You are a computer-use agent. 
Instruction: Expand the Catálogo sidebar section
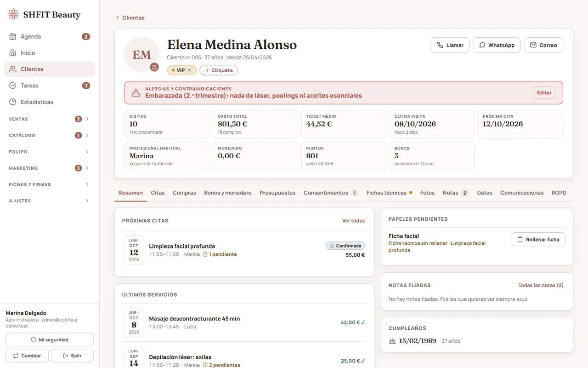(x=50, y=135)
